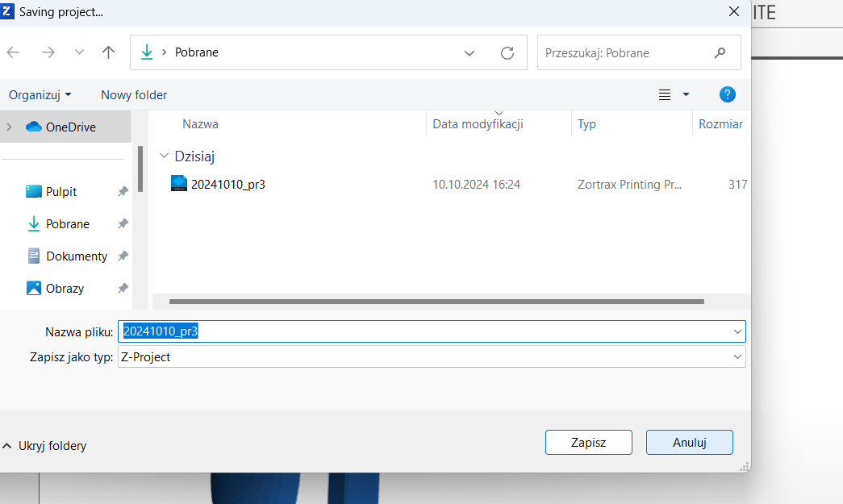Go up one folder level
The image size is (843, 504).
coord(109,52)
